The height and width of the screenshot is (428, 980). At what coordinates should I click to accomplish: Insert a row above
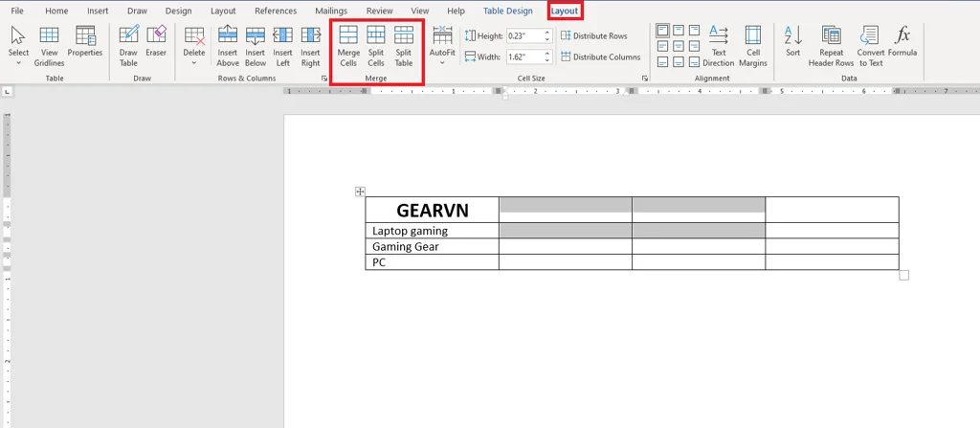228,46
